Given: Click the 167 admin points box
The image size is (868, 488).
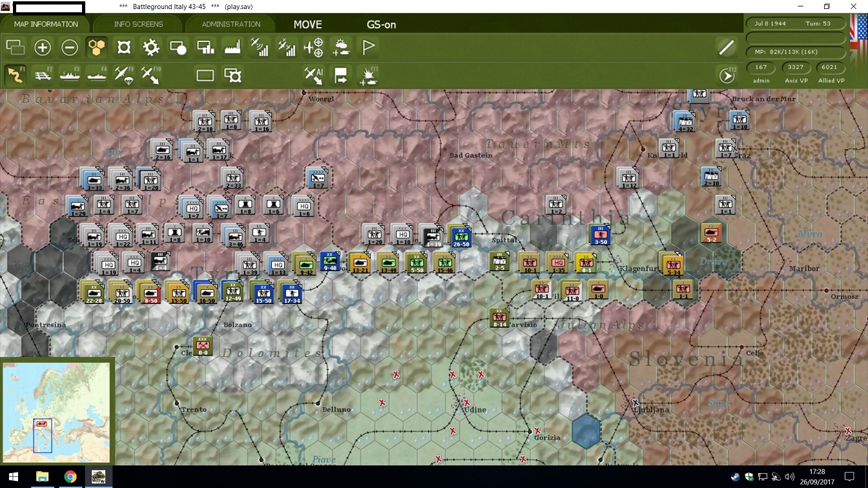Looking at the screenshot, I should point(761,67).
